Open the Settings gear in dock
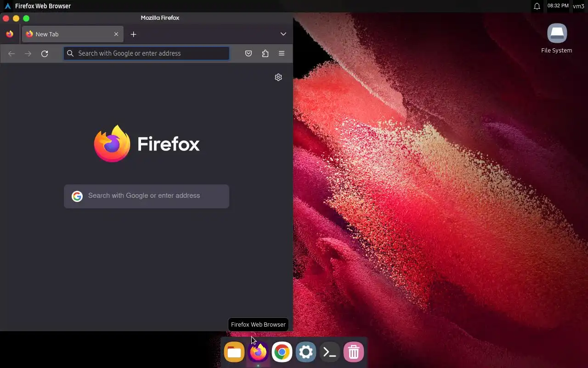The width and height of the screenshot is (588, 368). (306, 352)
